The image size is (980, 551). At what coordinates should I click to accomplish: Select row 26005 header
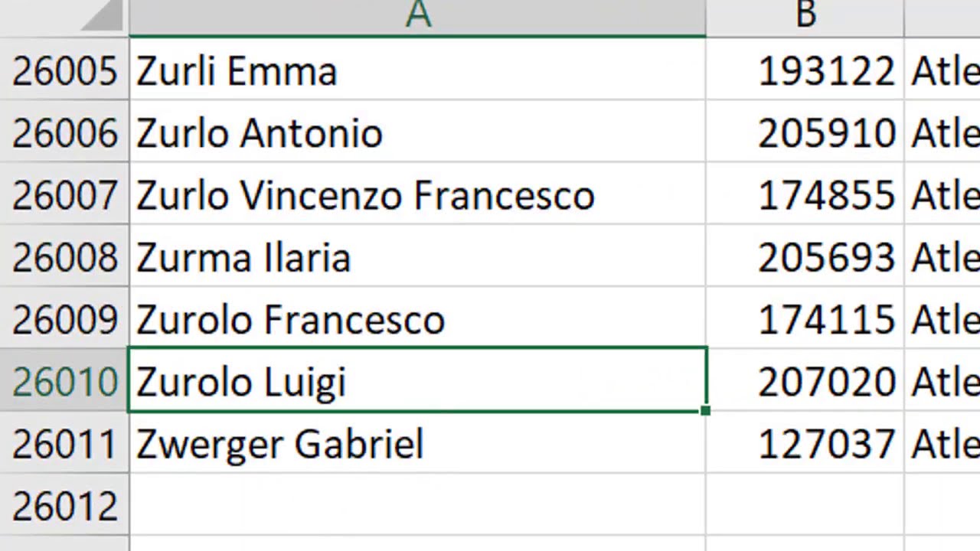[x=64, y=71]
